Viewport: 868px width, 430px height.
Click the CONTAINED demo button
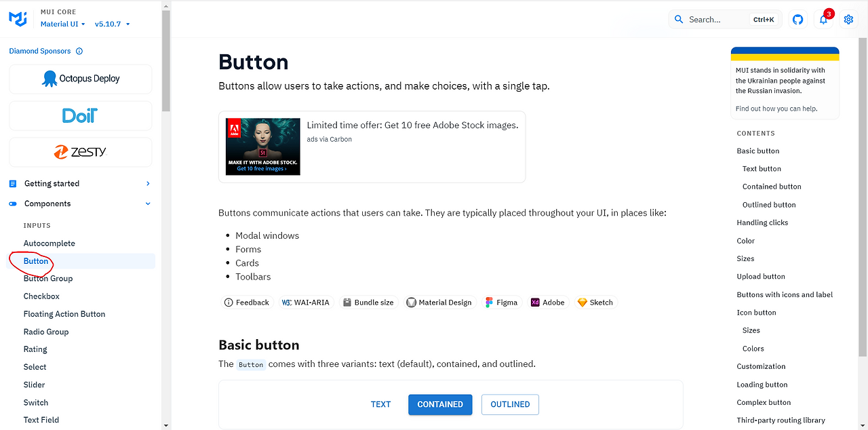tap(440, 404)
